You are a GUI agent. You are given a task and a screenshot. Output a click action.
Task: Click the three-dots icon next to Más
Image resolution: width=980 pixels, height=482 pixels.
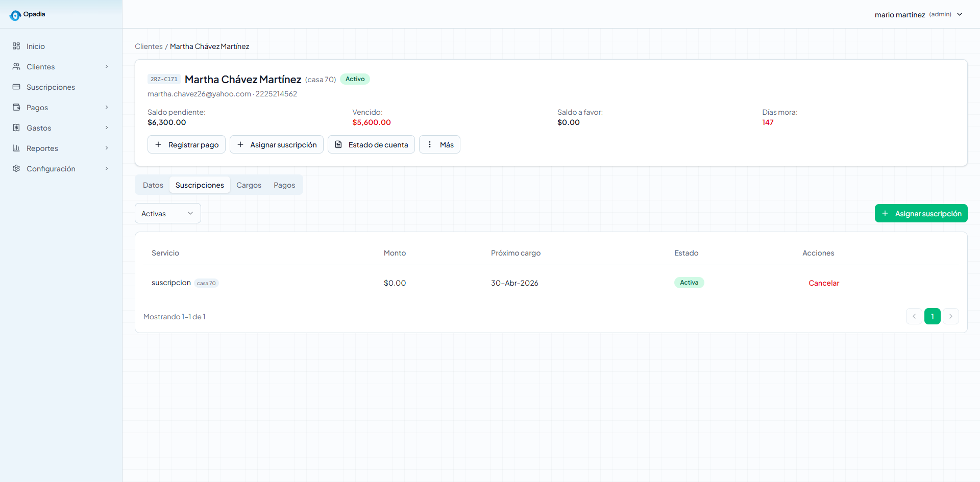(x=430, y=144)
